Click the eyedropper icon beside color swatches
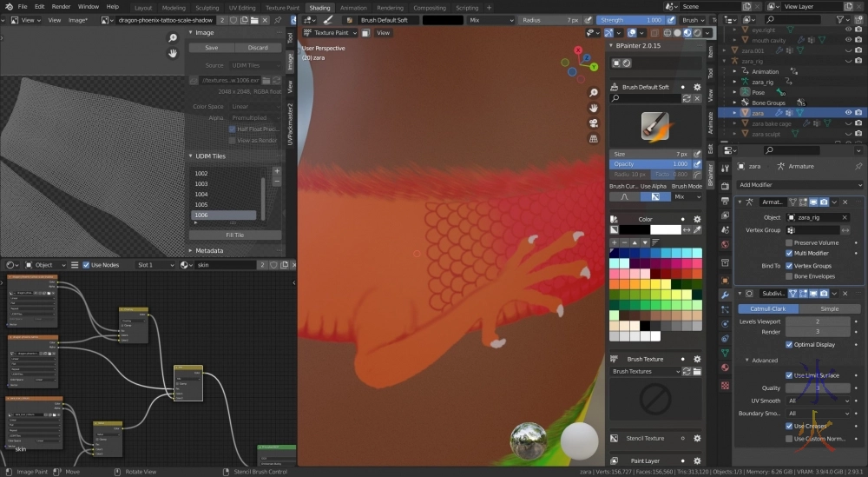The height and width of the screenshot is (477, 868). click(x=697, y=229)
